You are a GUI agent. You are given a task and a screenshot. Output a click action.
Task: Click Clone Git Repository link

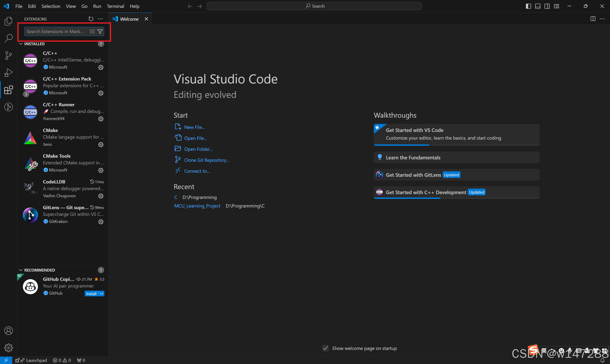pos(207,160)
